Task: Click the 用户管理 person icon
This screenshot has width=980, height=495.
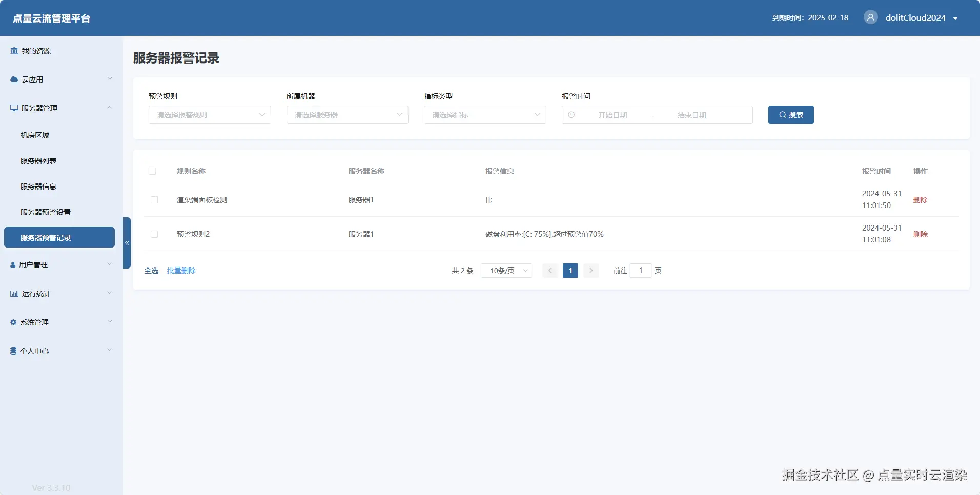Action: [13, 265]
